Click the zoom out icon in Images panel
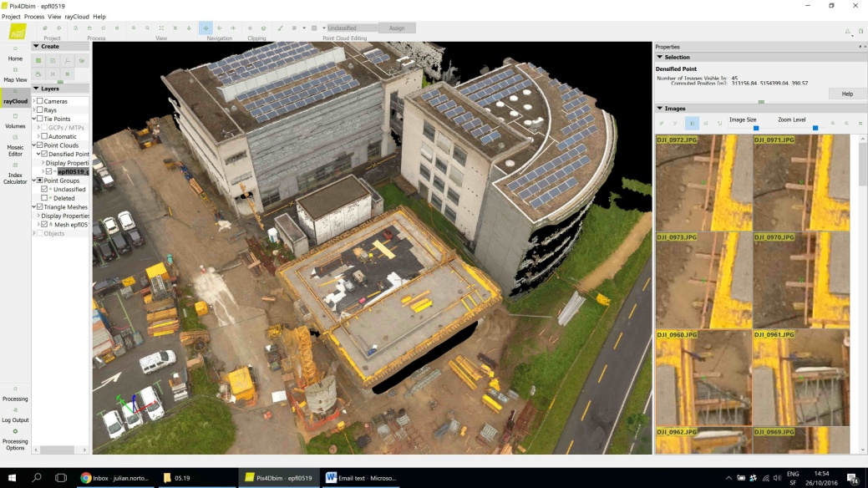The width and height of the screenshot is (868, 488). [x=846, y=124]
